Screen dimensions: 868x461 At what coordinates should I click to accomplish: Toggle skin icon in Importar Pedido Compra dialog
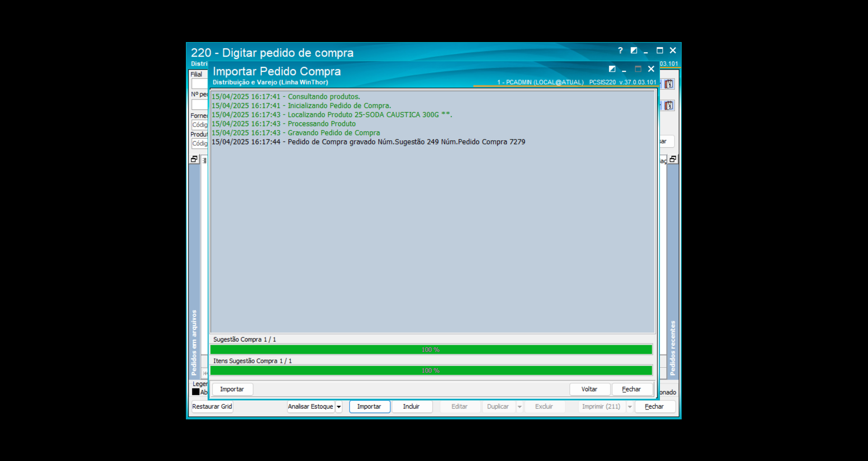click(612, 69)
